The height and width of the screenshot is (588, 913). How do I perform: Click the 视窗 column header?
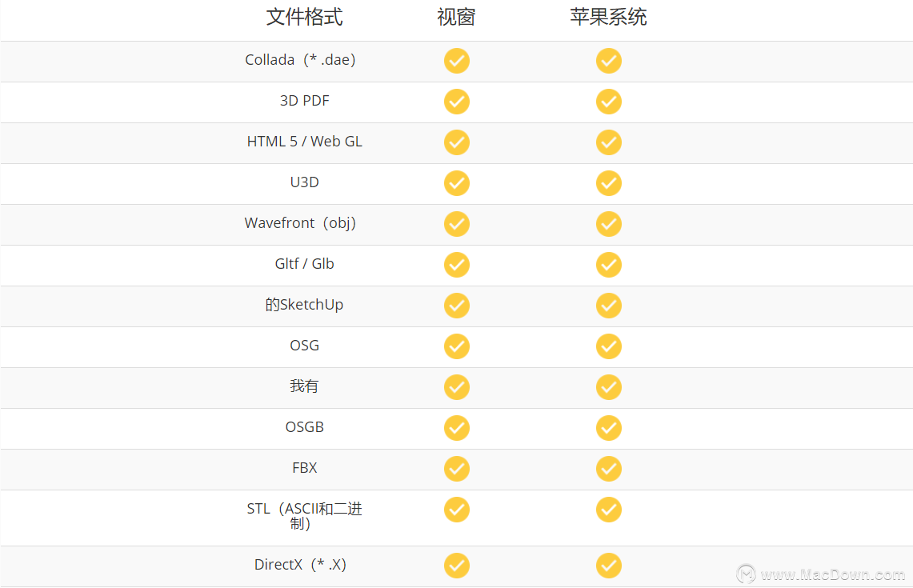(457, 18)
